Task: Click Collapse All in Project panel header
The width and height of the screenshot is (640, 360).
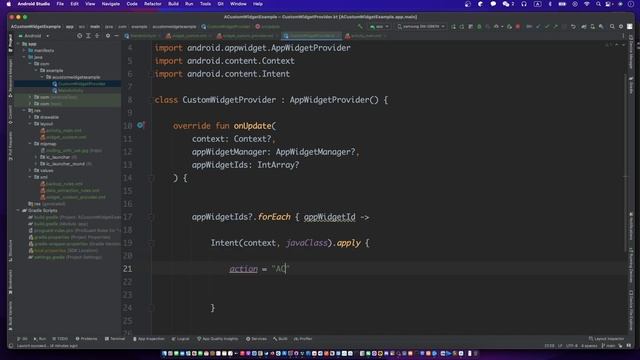Action: coord(97,36)
